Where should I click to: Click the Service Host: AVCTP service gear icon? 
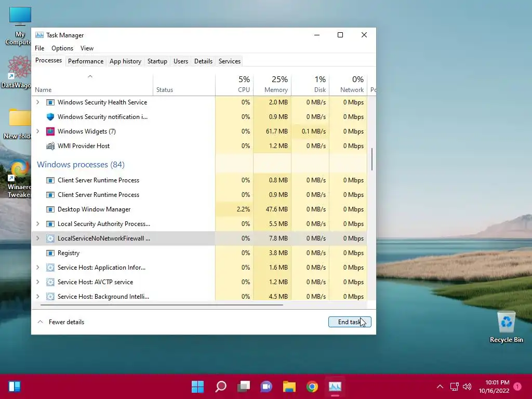(x=50, y=282)
